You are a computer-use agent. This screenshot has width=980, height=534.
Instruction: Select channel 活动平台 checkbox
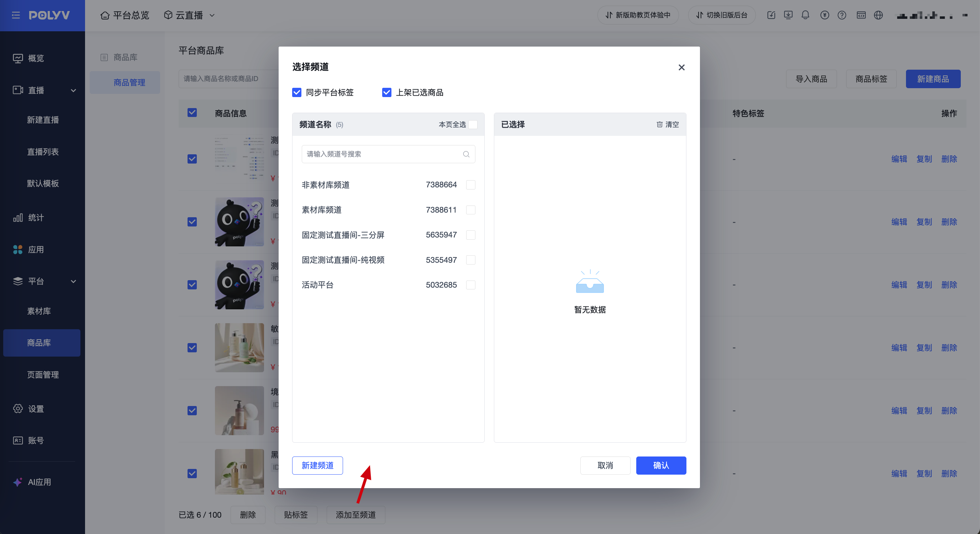(x=470, y=285)
